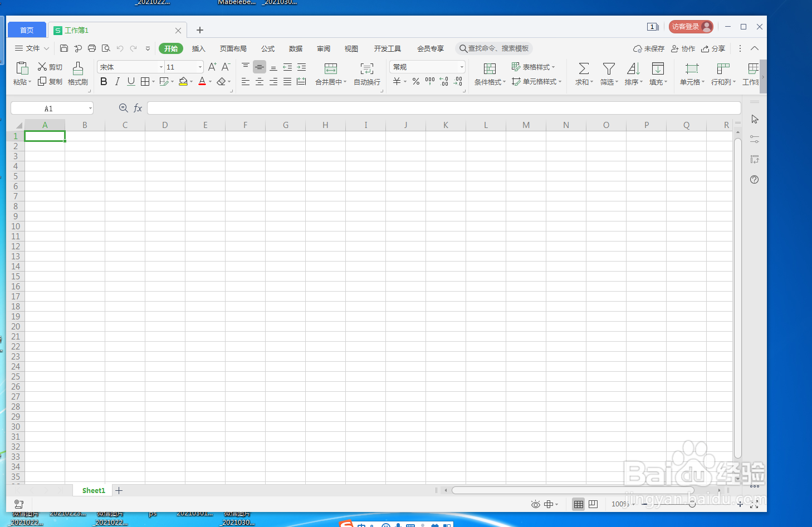This screenshot has height=527, width=812.
Task: Click the Fill (填充) icon
Action: tap(658, 68)
